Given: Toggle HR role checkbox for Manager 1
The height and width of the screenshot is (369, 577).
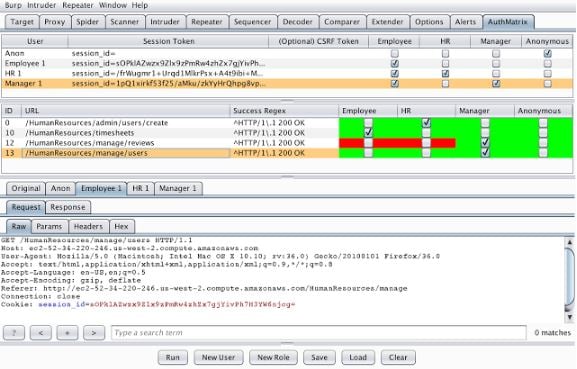Looking at the screenshot, I should pyautogui.click(x=445, y=84).
